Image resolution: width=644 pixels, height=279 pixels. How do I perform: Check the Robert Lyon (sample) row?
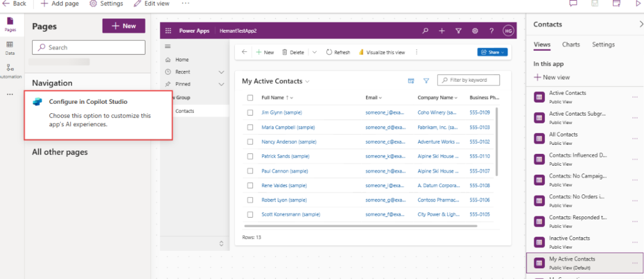click(x=250, y=200)
